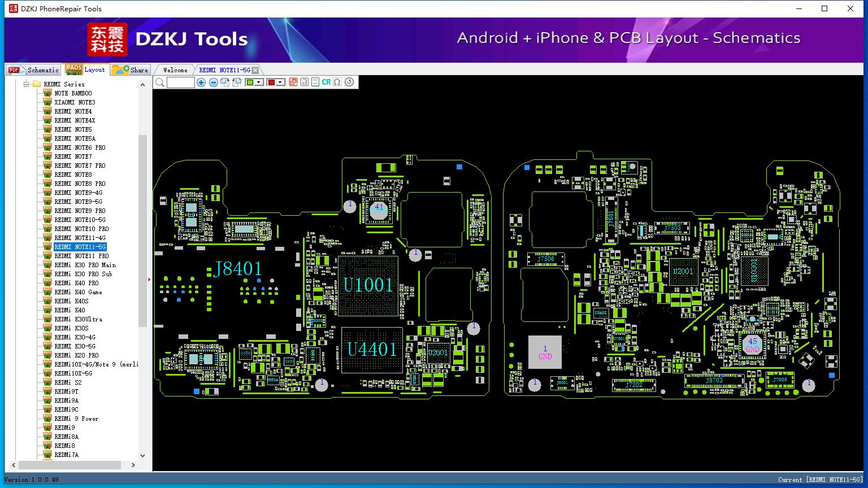Select REDMi 9 Power in the tree
The image size is (868, 488).
76,419
